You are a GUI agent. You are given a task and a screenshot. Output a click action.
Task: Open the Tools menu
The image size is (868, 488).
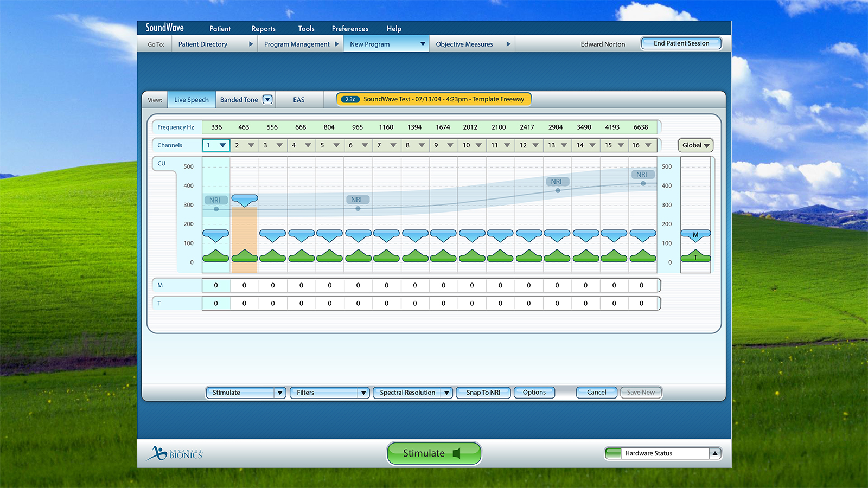pos(306,29)
